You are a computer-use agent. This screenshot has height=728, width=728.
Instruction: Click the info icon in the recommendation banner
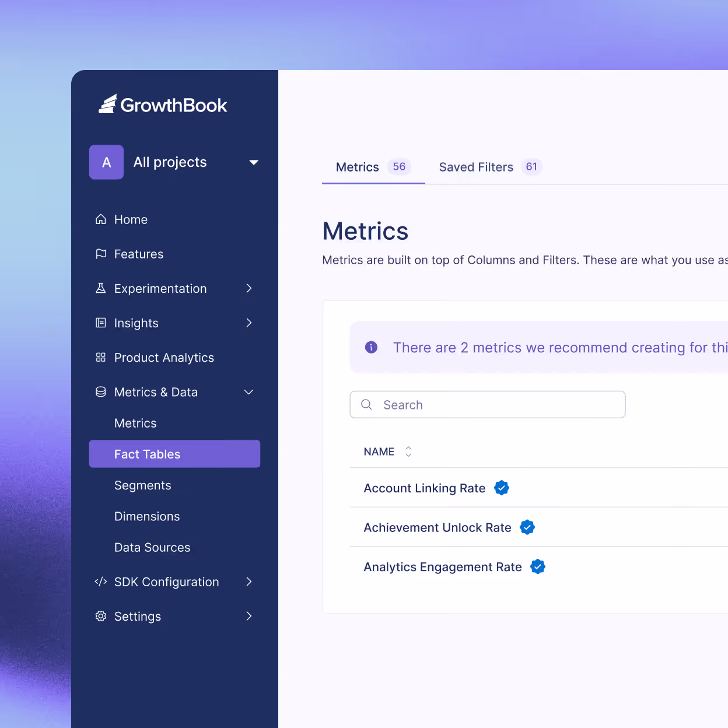coord(371,347)
